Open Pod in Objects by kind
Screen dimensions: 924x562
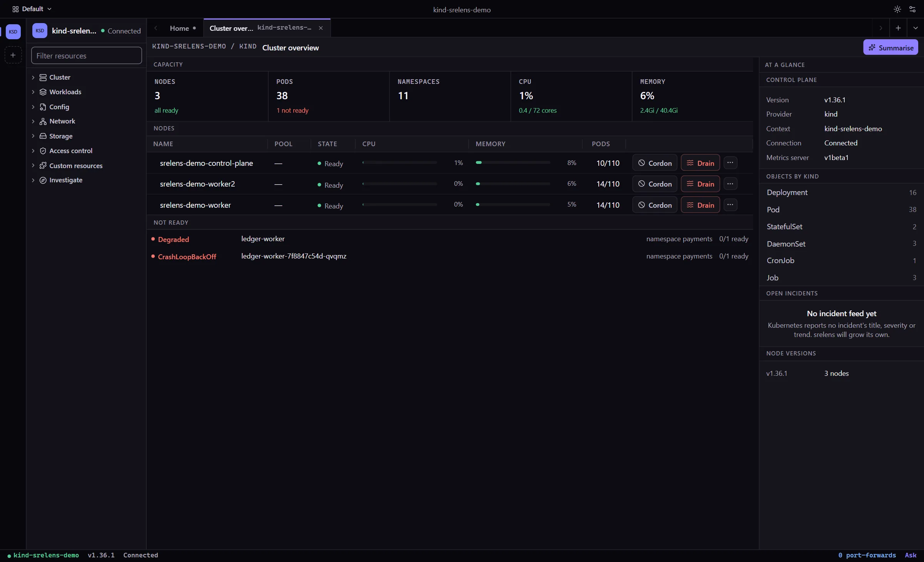click(x=841, y=210)
